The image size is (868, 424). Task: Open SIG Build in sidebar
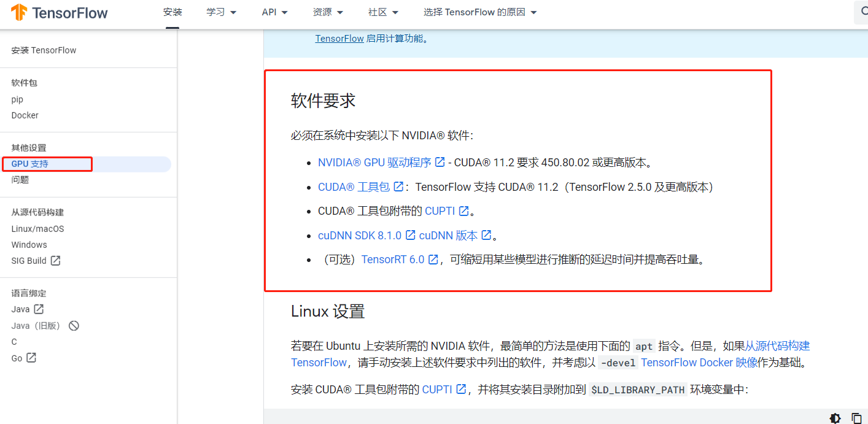29,261
